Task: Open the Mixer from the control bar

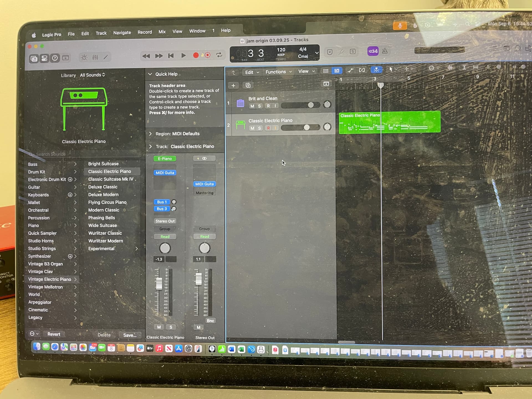Action: [x=95, y=57]
